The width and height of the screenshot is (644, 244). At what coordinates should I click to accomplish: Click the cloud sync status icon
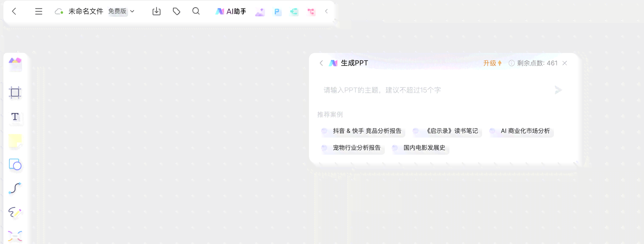coord(59,12)
